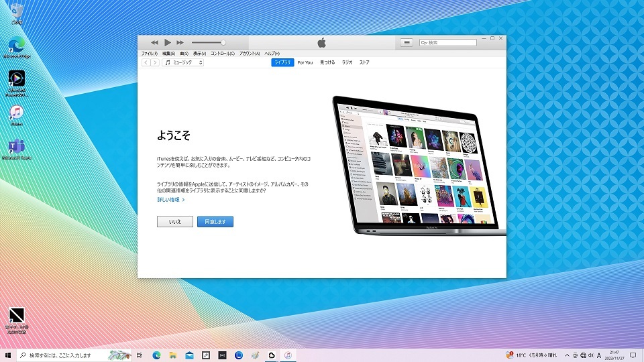
Task: Click the tray display/projection icon
Action: [575, 355]
